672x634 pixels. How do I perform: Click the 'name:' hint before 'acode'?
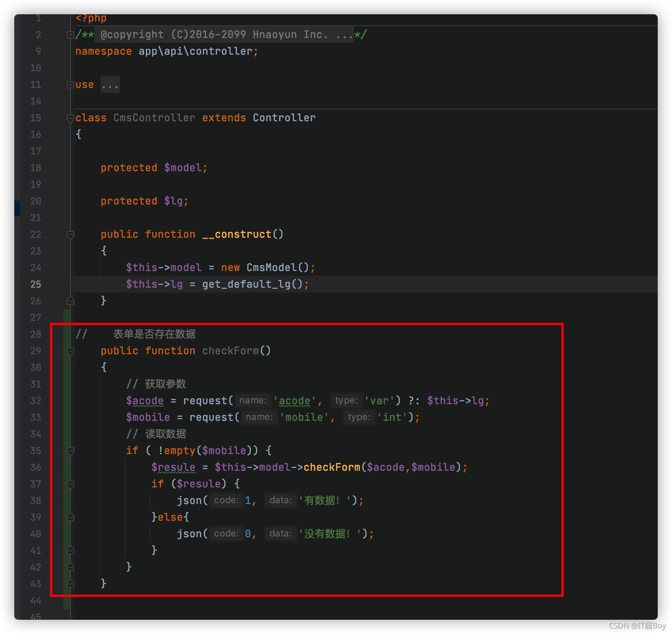click(x=253, y=401)
